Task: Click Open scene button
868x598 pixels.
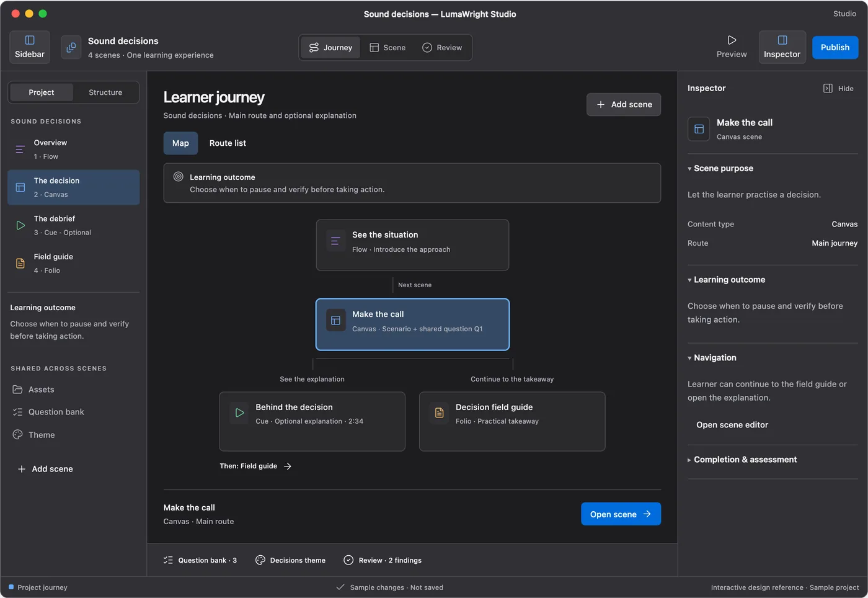Action: [x=621, y=514]
